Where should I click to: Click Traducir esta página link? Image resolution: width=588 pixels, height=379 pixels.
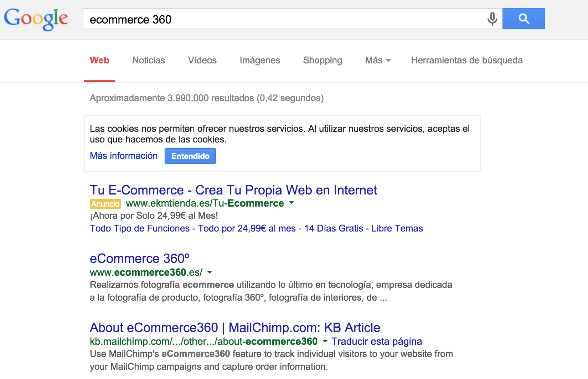tap(376, 342)
